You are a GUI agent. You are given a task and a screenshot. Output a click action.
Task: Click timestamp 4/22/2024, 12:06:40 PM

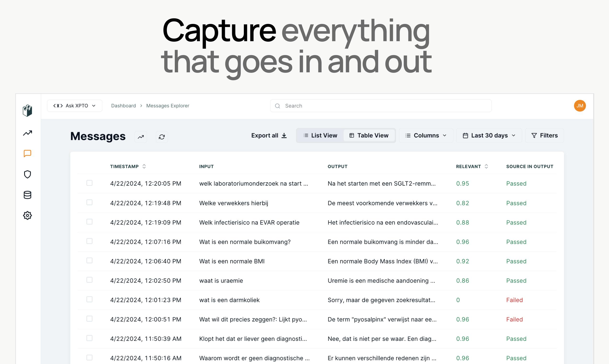pos(146,261)
